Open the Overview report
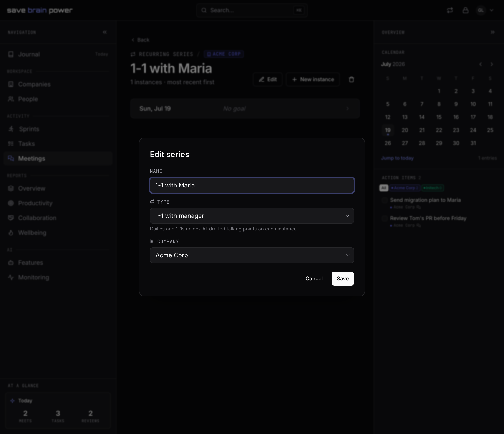The width and height of the screenshot is (504, 434). click(x=58, y=189)
